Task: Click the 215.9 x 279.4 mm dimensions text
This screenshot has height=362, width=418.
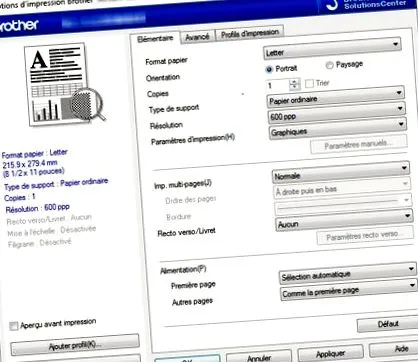Action: pyautogui.click(x=30, y=164)
